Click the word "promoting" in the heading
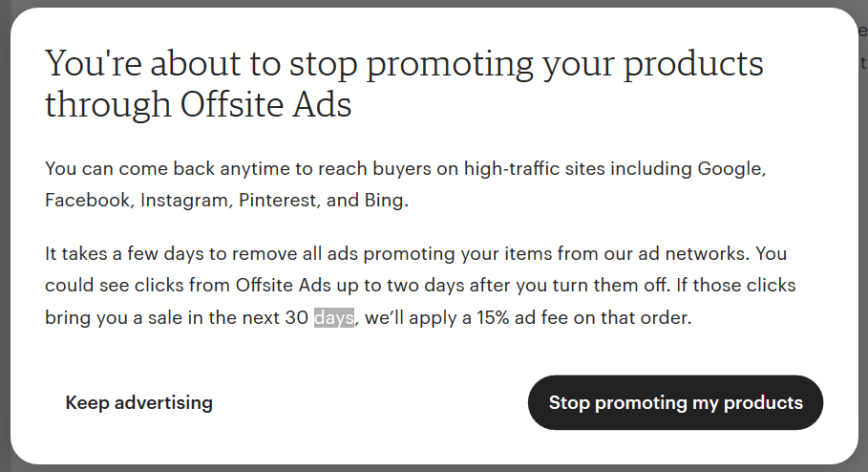The height and width of the screenshot is (472, 868). (x=450, y=65)
